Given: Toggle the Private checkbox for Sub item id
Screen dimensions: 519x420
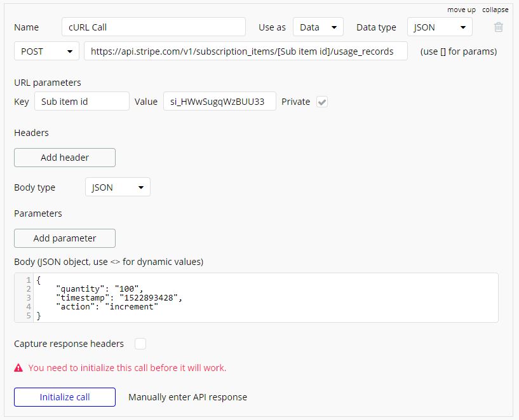Looking at the screenshot, I should coord(322,102).
